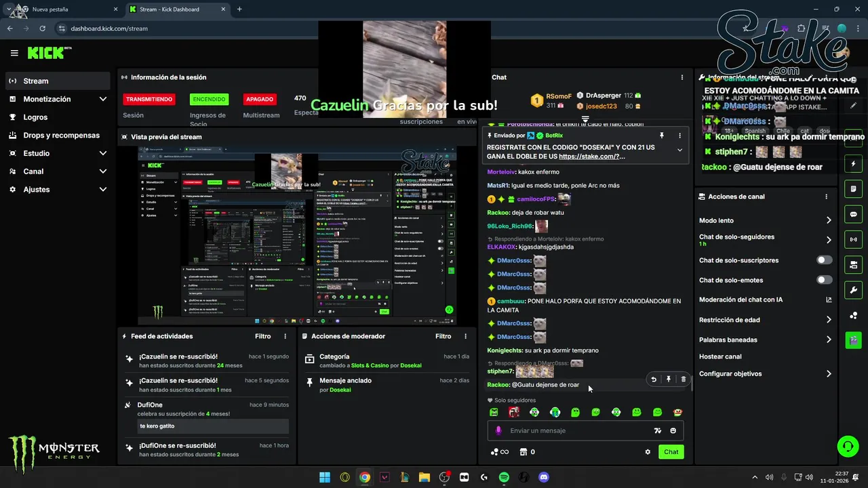
Task: Click the pinned message pin icon
Action: pyautogui.click(x=661, y=136)
